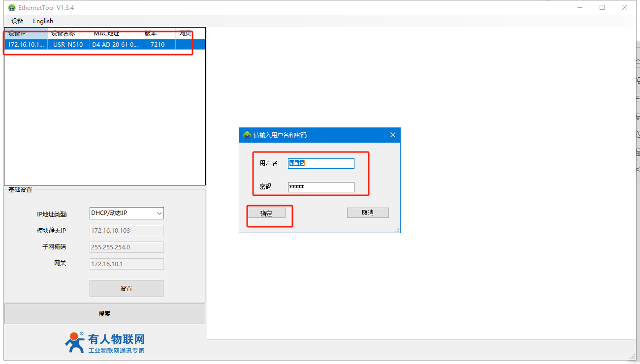Click the login dialog's title bar icon
Image resolution: width=640 pixels, height=364 pixels.
pos(247,135)
